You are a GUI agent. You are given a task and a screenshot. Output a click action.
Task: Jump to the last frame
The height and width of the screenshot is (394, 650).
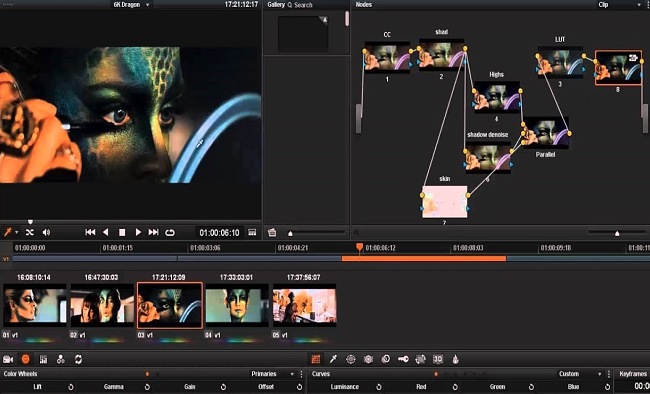pyautogui.click(x=153, y=232)
